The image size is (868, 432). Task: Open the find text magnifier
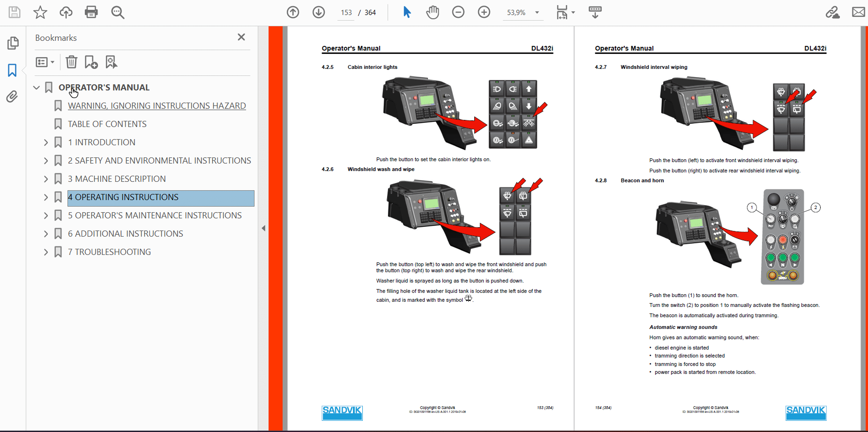click(x=118, y=12)
